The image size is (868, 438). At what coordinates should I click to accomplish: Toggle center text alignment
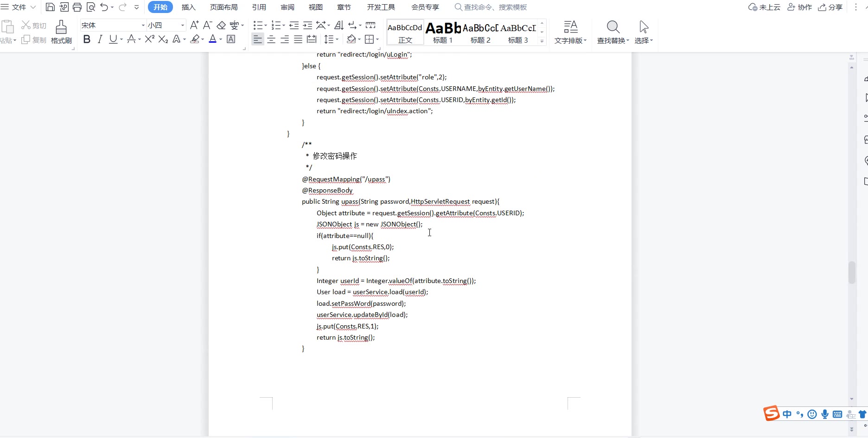(271, 39)
